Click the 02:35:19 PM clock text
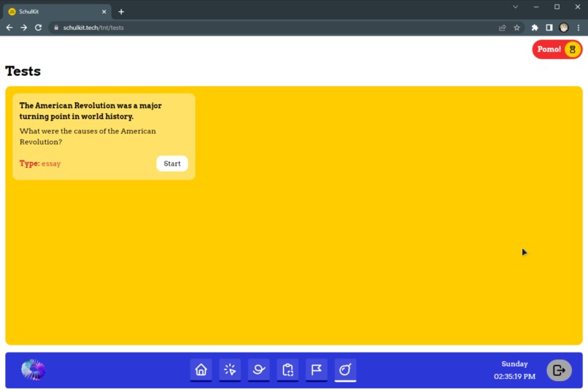Screen dimensions: 588x392 (x=514, y=376)
